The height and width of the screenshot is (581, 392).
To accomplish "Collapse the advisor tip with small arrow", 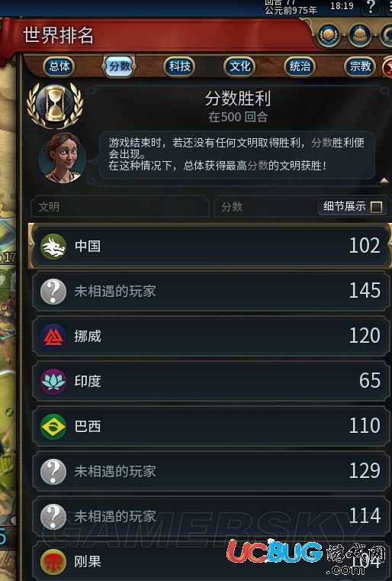I will (384, 180).
